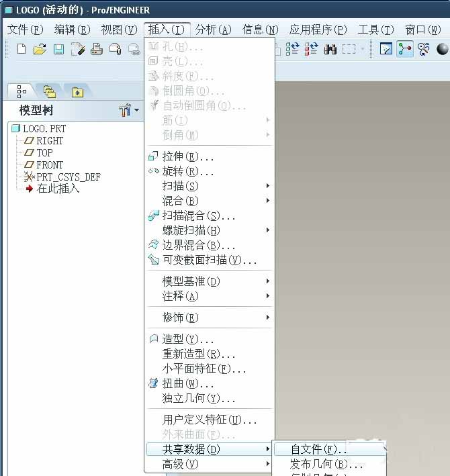Choose 边界混合(B) from menu
The height and width of the screenshot is (476, 450).
(210, 245)
